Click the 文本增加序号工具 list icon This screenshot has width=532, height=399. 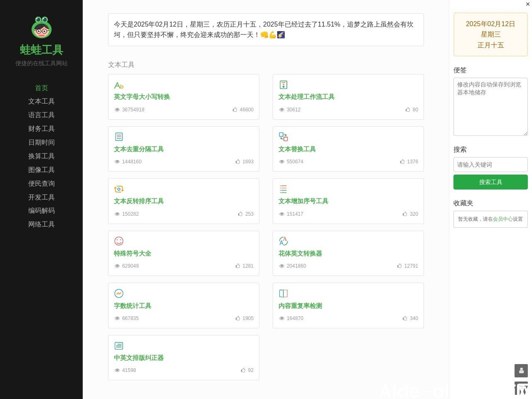click(283, 189)
